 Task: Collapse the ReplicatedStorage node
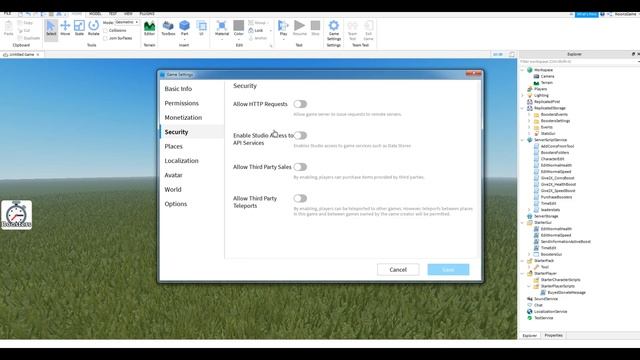[x=522, y=108]
